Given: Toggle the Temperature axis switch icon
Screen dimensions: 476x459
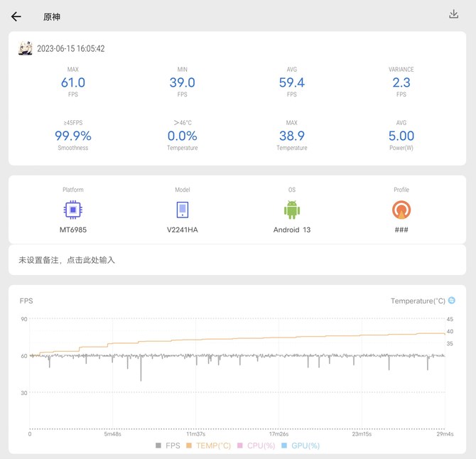Looking at the screenshot, I should [452, 301].
